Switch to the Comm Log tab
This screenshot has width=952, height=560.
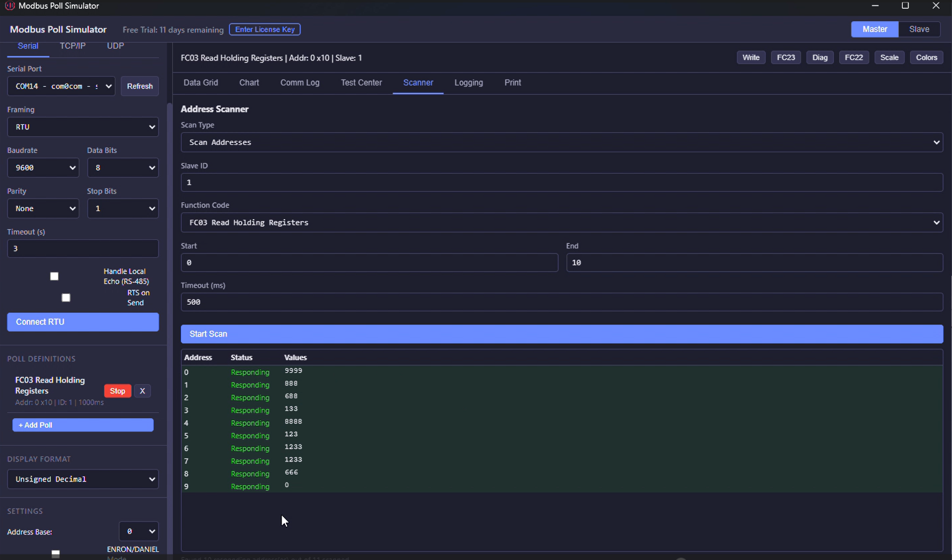pyautogui.click(x=300, y=82)
